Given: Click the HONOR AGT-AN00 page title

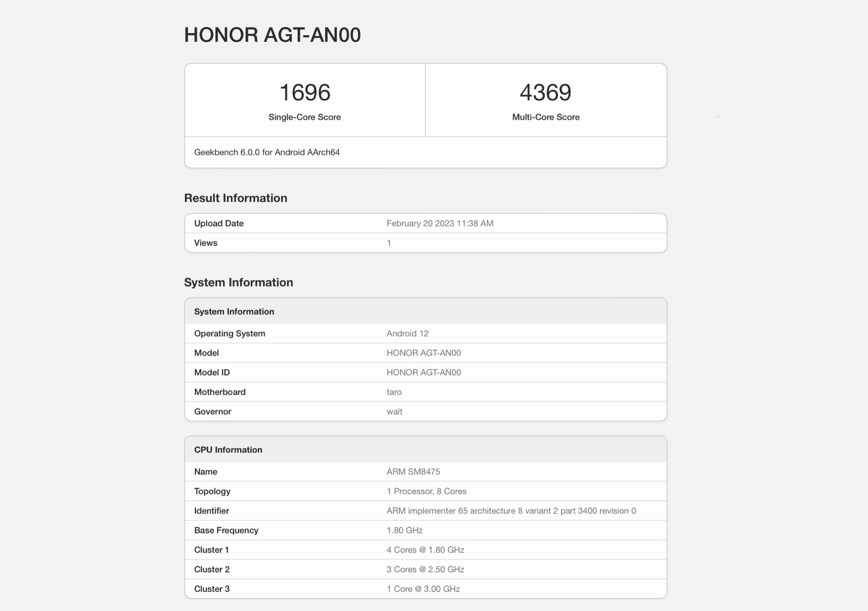Looking at the screenshot, I should pos(272,35).
